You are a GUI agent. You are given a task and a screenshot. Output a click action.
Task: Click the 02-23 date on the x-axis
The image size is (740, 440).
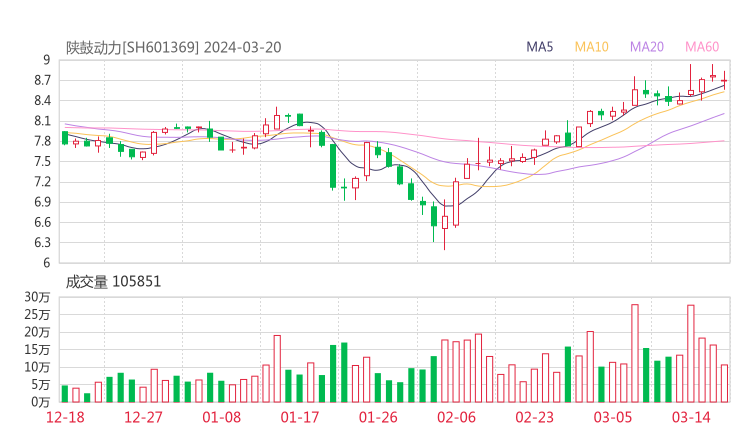click(534, 417)
